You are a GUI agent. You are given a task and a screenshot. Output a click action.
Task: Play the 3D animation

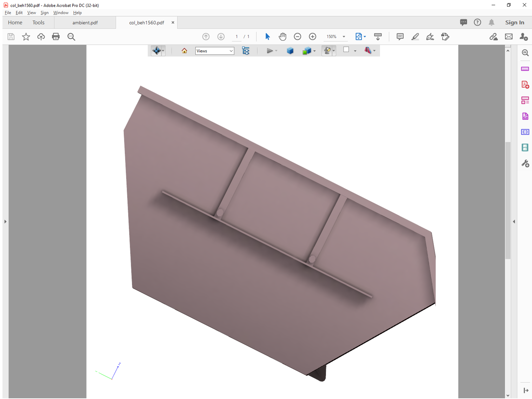(270, 51)
